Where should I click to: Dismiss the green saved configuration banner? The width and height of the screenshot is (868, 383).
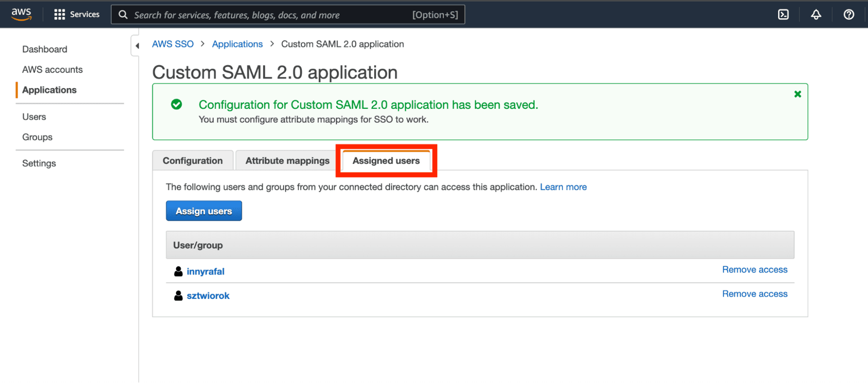click(x=797, y=94)
